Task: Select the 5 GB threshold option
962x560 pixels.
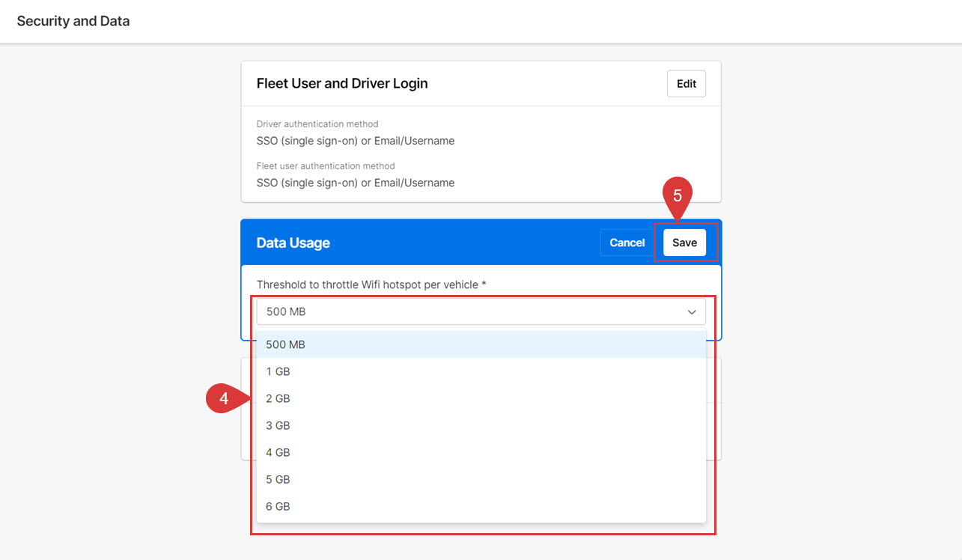Action: point(481,479)
